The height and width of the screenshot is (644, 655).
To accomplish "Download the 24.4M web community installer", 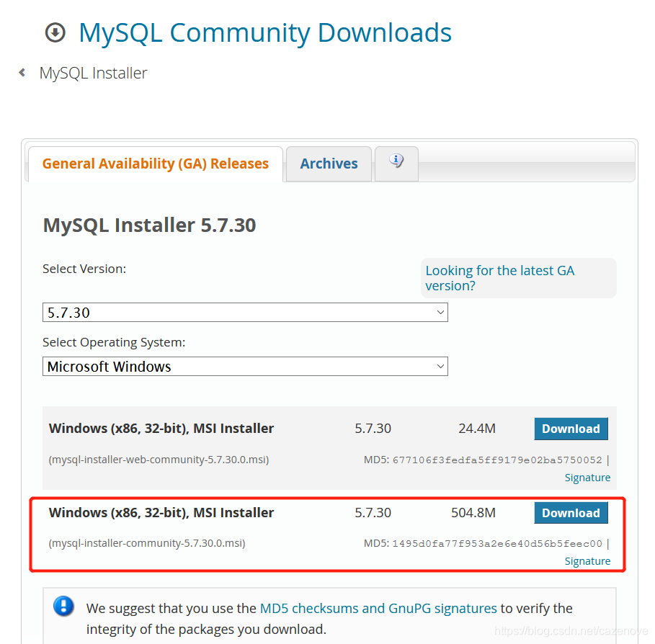I will 571,429.
